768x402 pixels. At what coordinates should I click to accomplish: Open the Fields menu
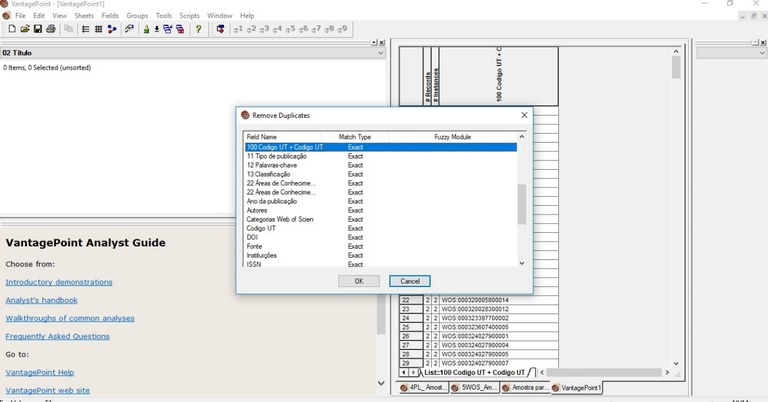click(x=110, y=16)
